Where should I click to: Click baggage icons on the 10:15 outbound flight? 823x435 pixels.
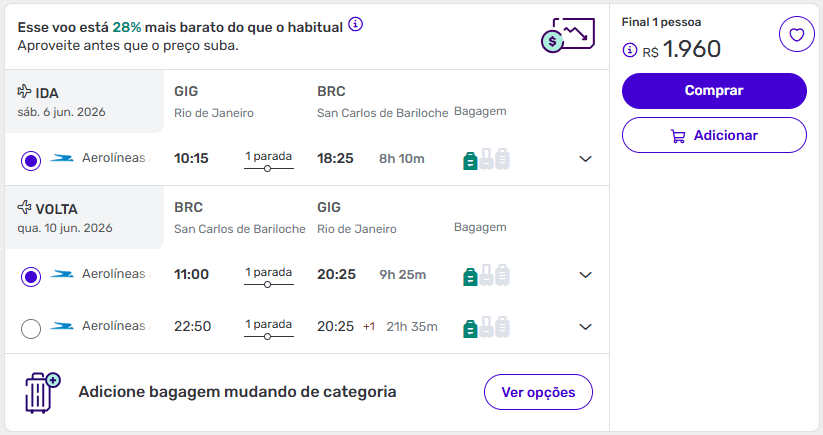tap(486, 159)
